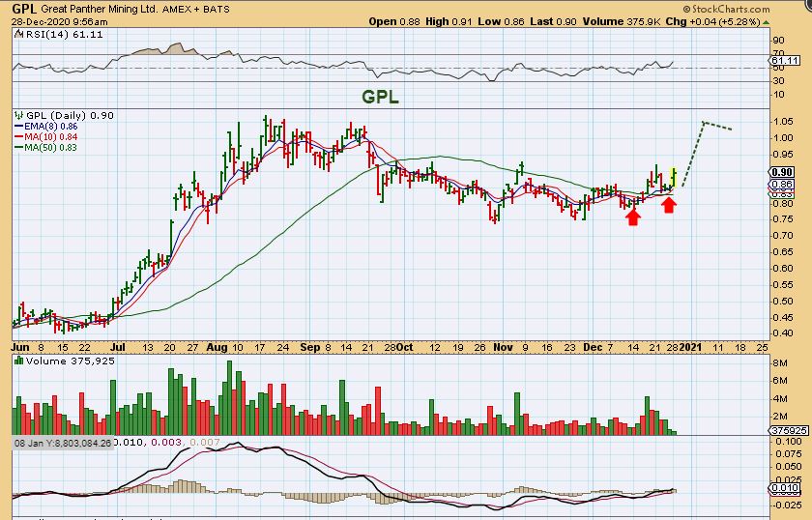The height and width of the screenshot is (520, 812).
Task: Click the Chg +0.04 (+5.28%) value
Action: [713, 22]
